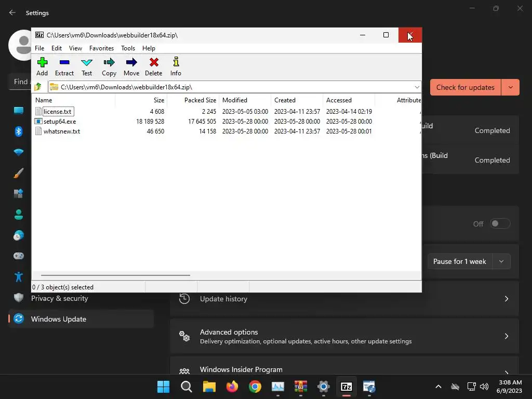The width and height of the screenshot is (532, 399).
Task: Sort by the Name column header
Action: pos(73,100)
